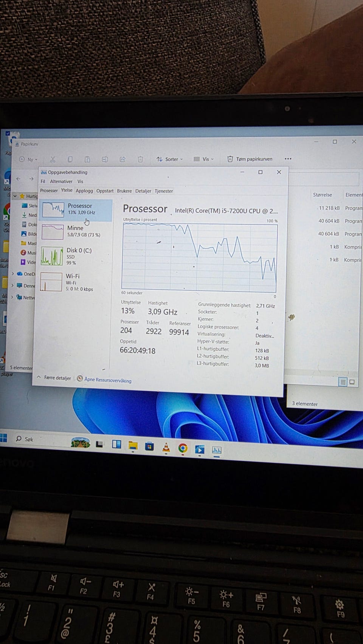The width and height of the screenshot is (363, 644).
Task: Click the Forward arrow in Papirkurv window
Action: [x=31, y=179]
